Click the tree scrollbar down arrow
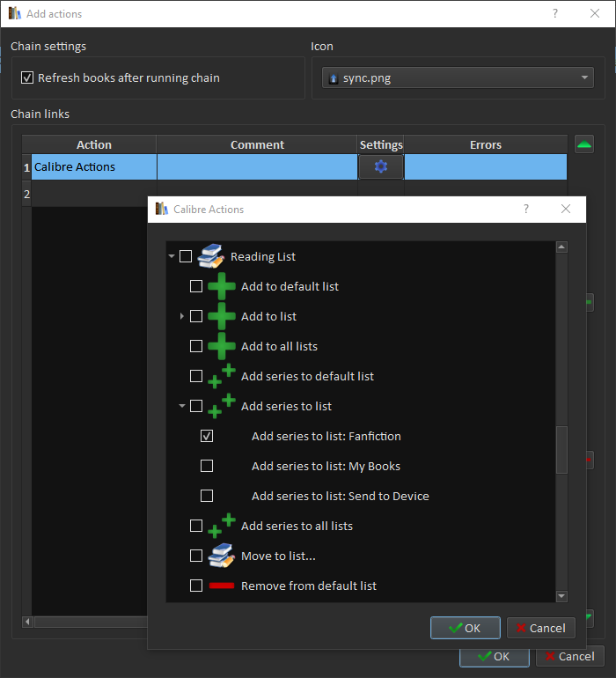 (x=561, y=596)
